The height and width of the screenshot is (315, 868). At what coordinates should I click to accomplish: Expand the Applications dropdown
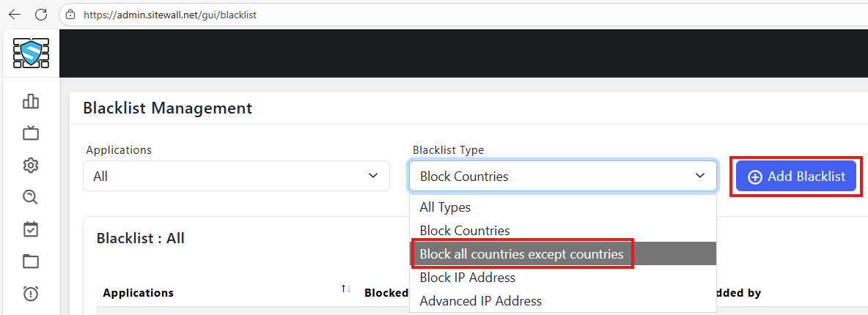pos(236,177)
